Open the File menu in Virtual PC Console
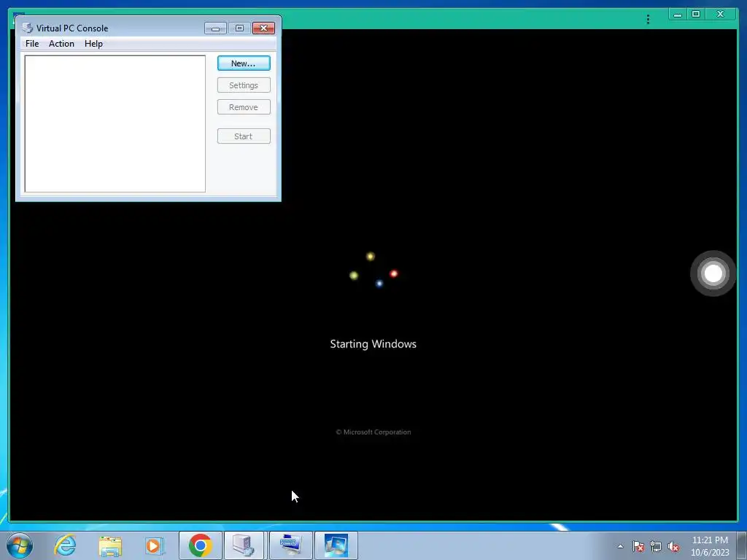Image resolution: width=747 pixels, height=560 pixels. [32, 43]
